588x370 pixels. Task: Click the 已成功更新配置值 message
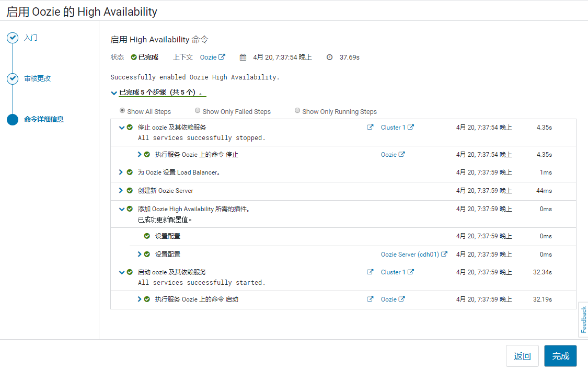point(165,219)
